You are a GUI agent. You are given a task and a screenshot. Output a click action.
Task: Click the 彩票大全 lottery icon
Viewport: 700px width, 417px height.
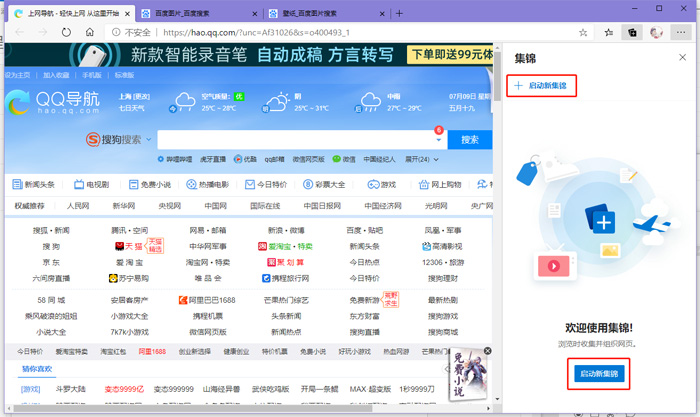[x=308, y=184]
